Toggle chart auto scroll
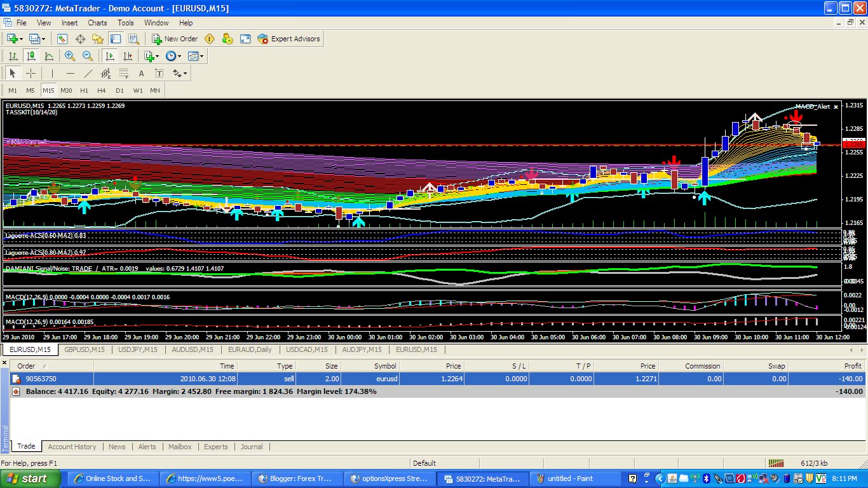The image size is (868, 488). point(110,56)
